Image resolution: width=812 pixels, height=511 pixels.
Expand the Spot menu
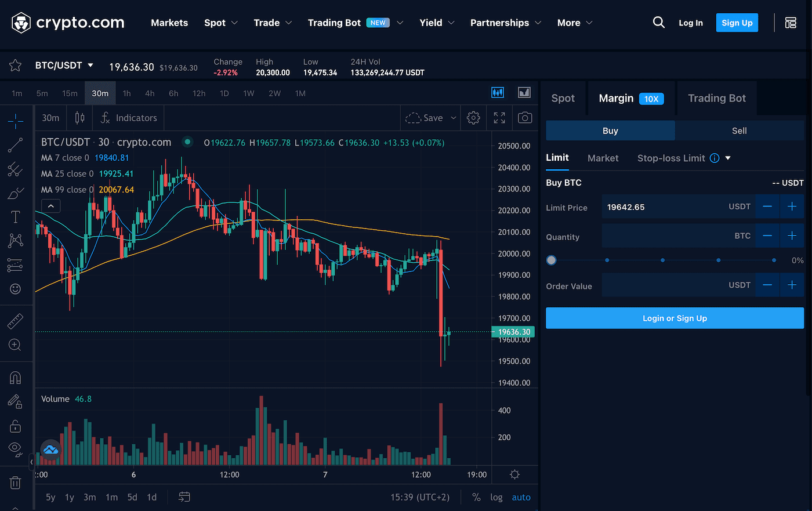coord(221,23)
